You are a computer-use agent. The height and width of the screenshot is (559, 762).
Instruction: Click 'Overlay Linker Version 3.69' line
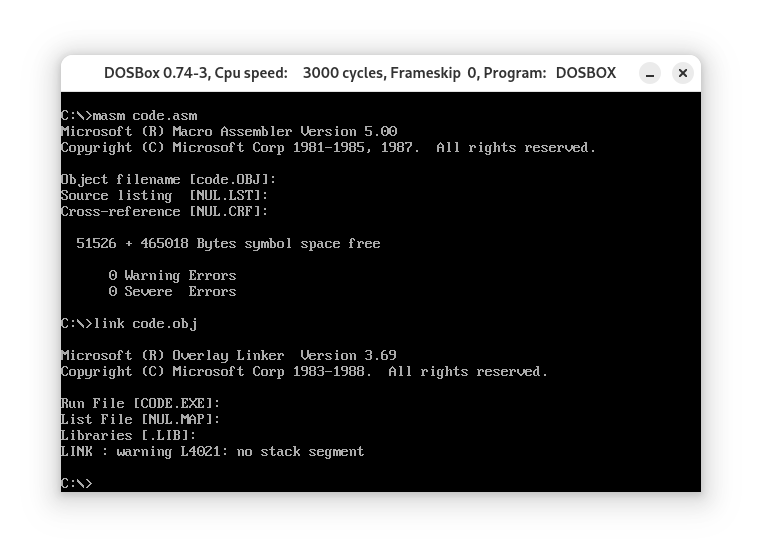[x=229, y=356]
